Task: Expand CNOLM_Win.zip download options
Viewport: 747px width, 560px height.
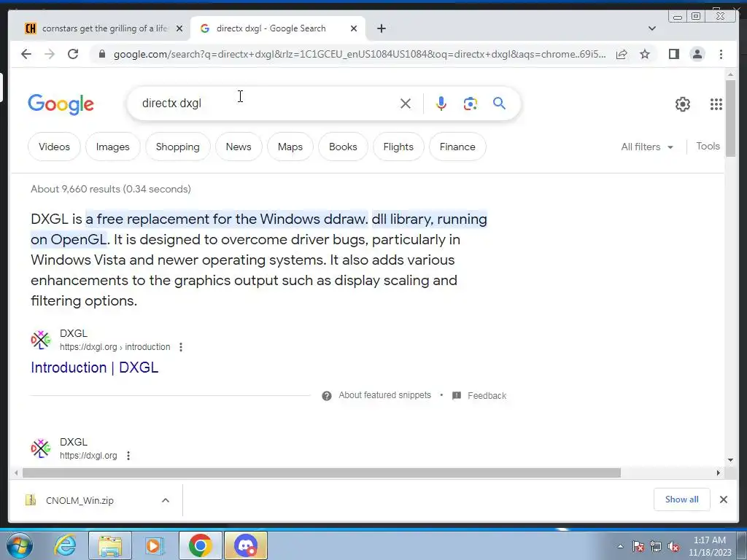Action: [x=166, y=500]
